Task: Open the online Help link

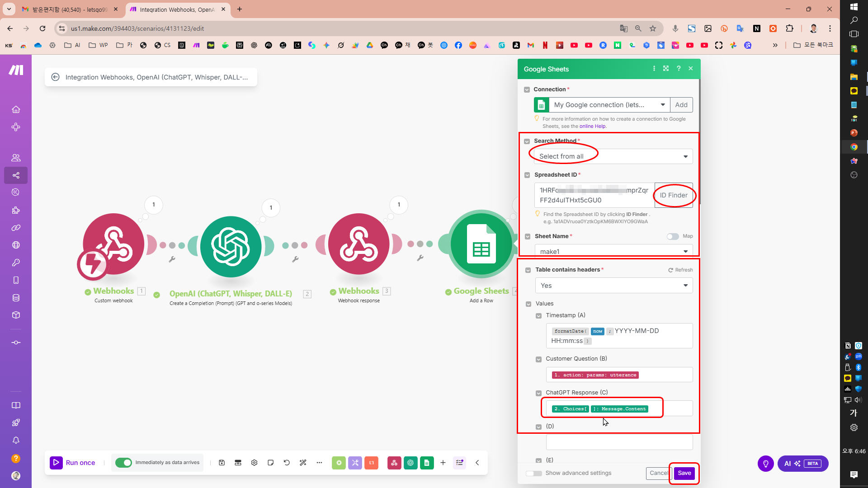Action: [593, 127]
